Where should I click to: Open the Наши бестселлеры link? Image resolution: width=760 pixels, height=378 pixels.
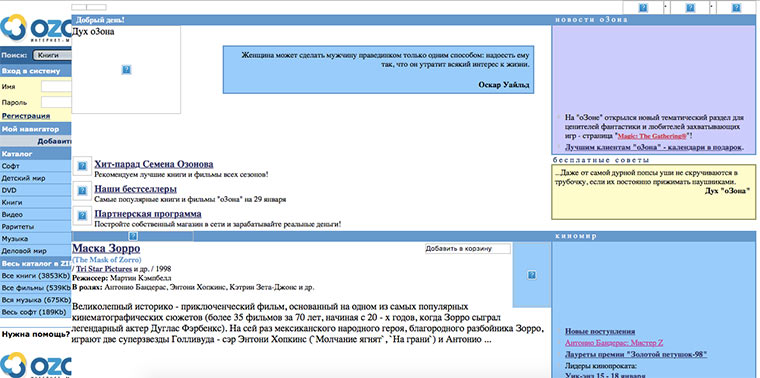click(x=135, y=189)
